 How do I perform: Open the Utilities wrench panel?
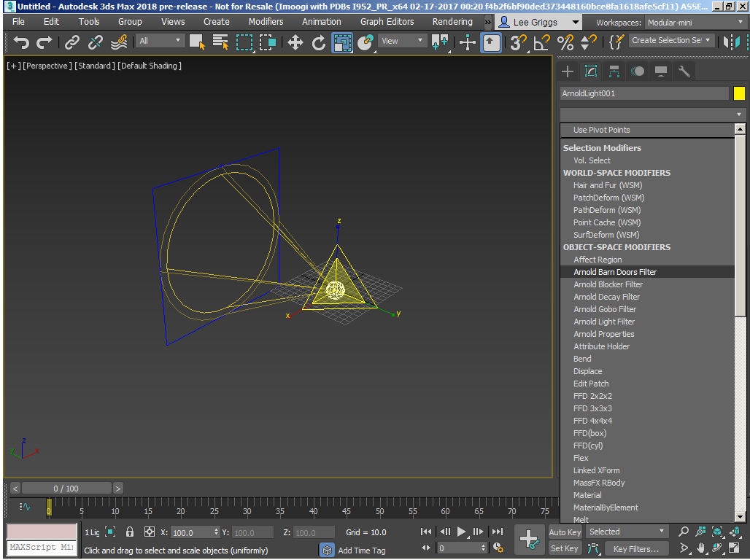(684, 71)
